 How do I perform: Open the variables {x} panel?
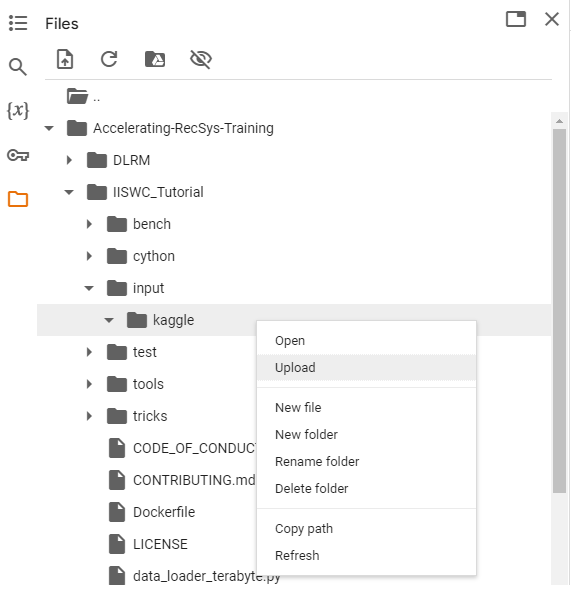pyautogui.click(x=18, y=111)
